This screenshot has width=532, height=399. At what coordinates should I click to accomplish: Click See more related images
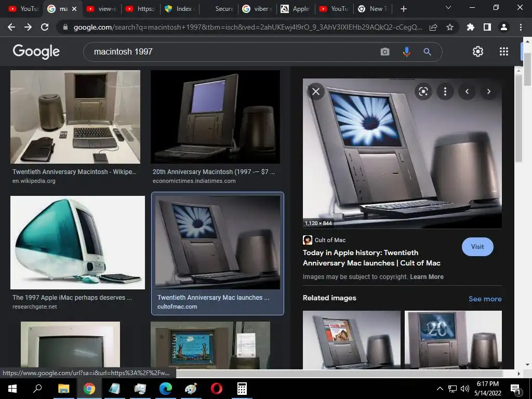point(485,299)
